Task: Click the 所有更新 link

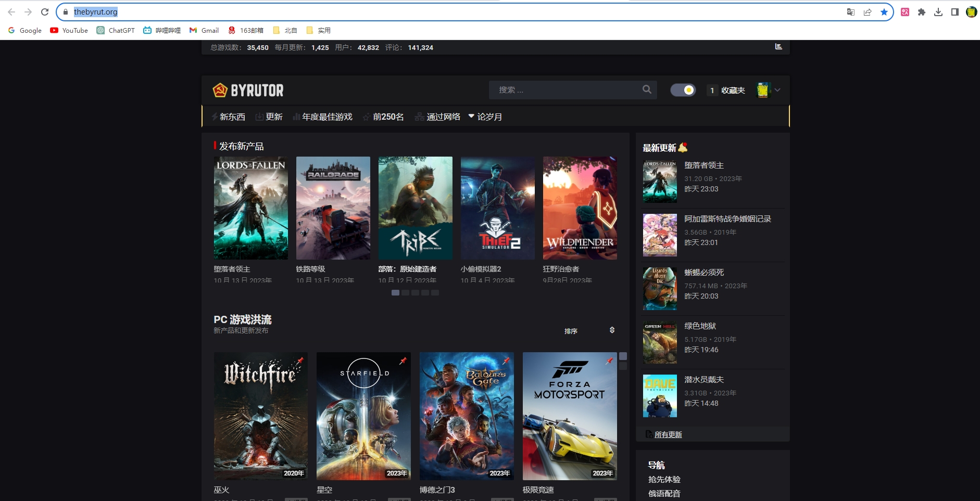Action: [x=668, y=434]
